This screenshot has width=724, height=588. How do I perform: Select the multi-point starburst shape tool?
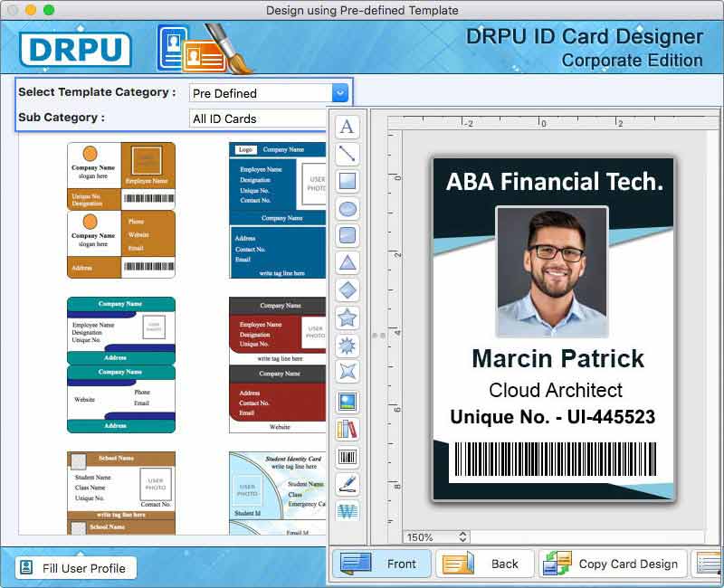click(x=348, y=345)
